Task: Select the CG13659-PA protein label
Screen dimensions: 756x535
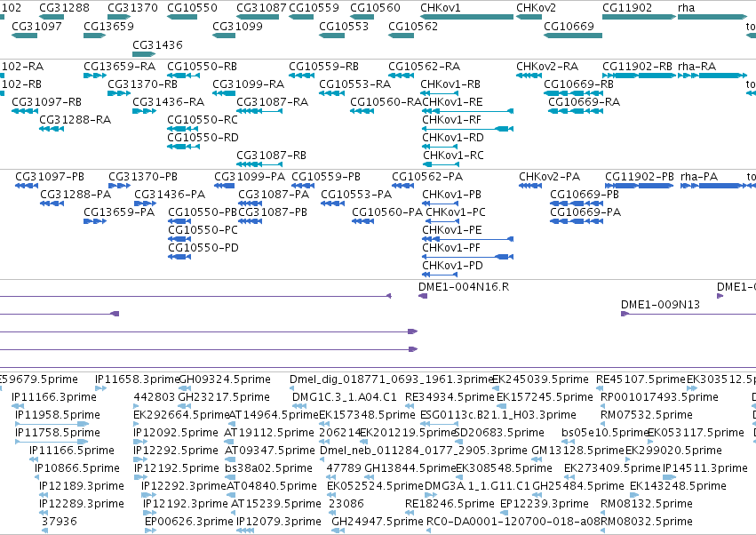Action: tap(119, 212)
